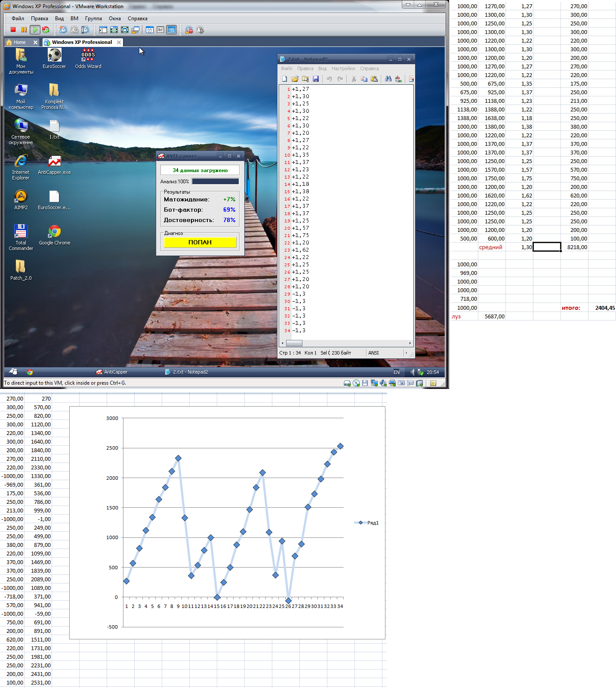Click the reset virtual machine icon

click(x=46, y=30)
